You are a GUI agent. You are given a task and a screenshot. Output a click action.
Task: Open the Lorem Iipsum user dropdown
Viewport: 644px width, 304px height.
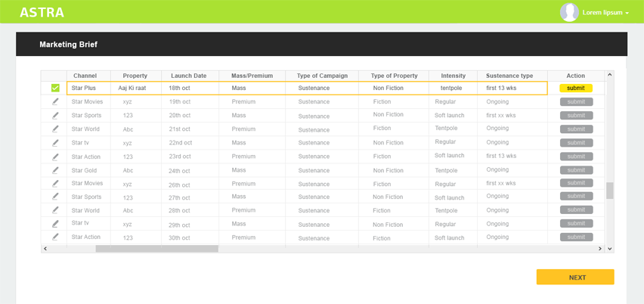click(605, 13)
